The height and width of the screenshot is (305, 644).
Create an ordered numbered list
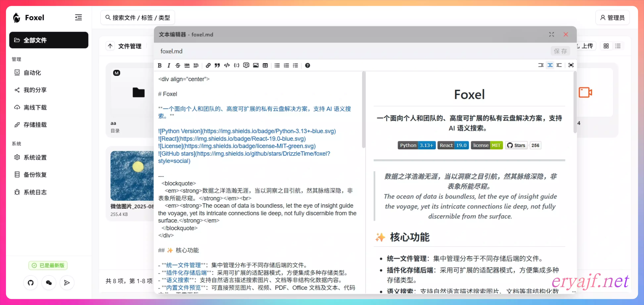click(286, 65)
